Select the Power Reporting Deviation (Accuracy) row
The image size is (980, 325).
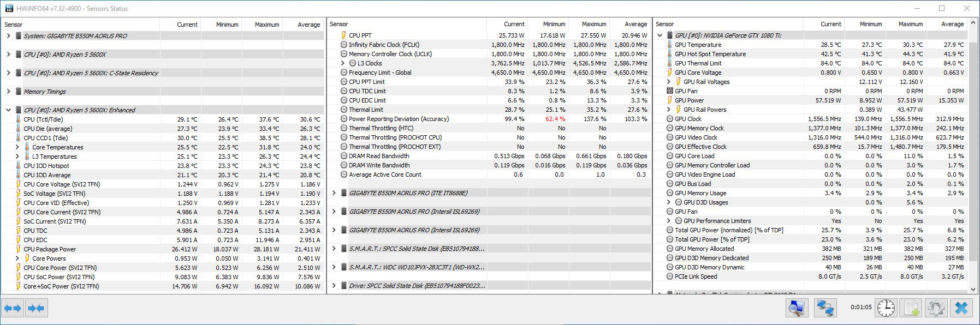489,119
